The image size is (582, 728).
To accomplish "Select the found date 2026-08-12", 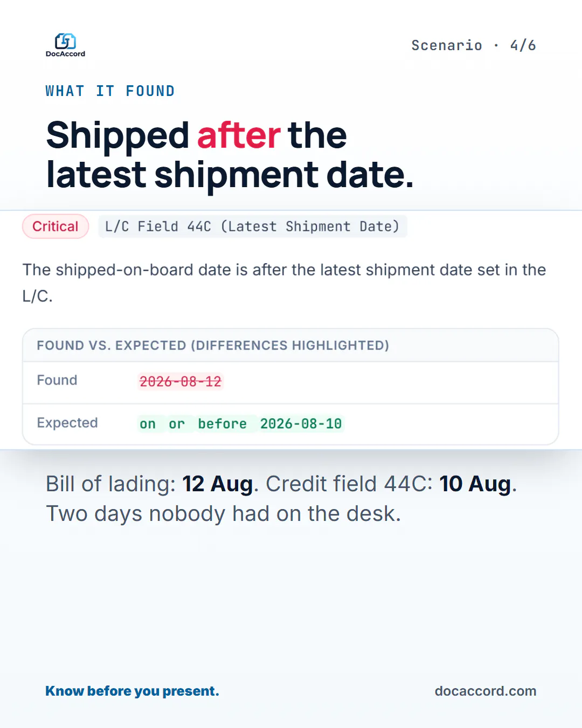I will coord(181,382).
